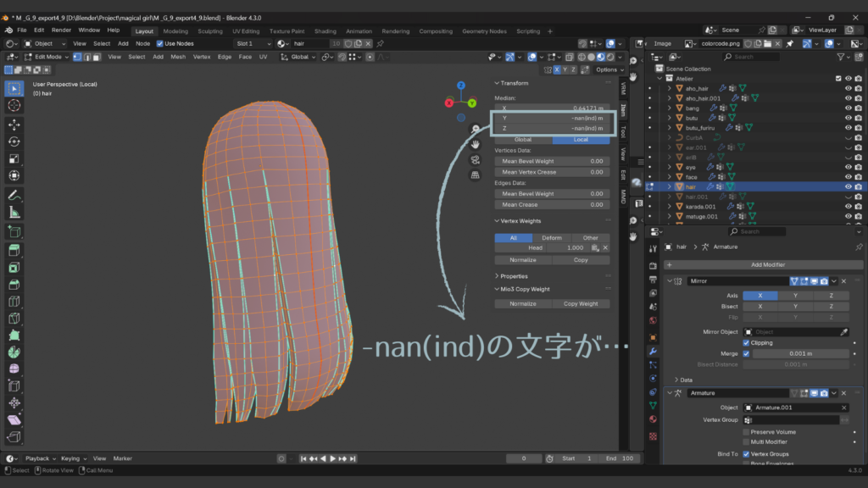Hide the face object via eye icon
This screenshot has width=868, height=488.
point(848,177)
